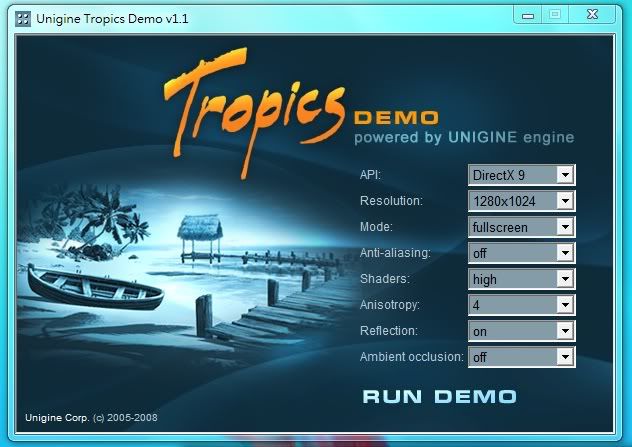Screen dimensions: 632x447
Task: Minimize the Tropics Demo launcher window
Action: (x=529, y=14)
